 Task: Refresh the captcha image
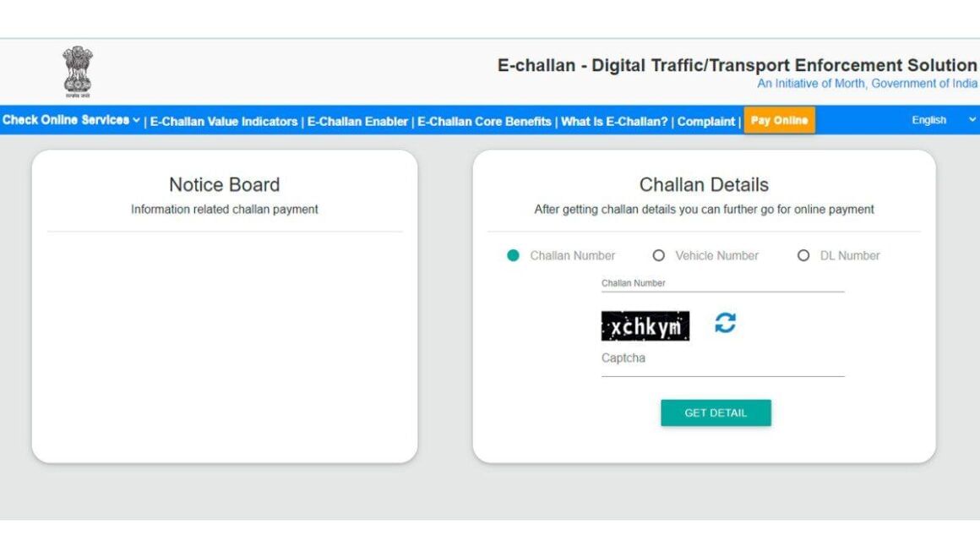pos(725,323)
